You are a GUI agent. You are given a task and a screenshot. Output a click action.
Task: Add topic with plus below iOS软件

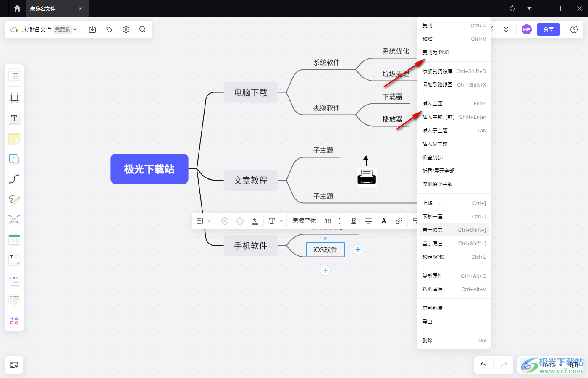(x=325, y=270)
